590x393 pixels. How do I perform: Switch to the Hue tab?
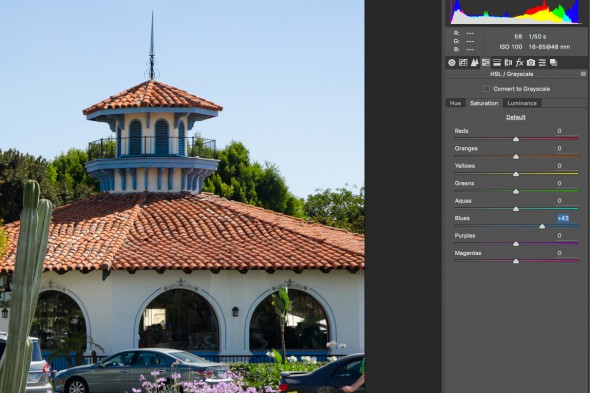pos(455,103)
